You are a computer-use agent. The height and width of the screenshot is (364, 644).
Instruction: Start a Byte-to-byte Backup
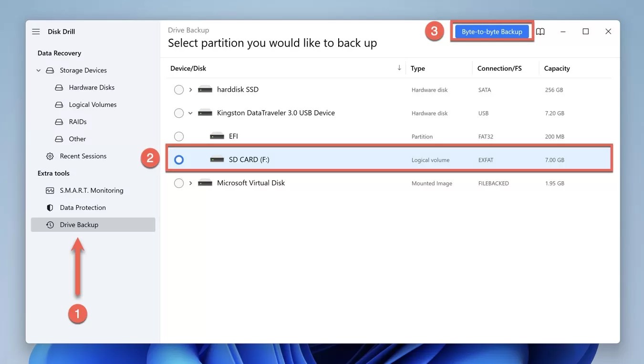coord(492,31)
